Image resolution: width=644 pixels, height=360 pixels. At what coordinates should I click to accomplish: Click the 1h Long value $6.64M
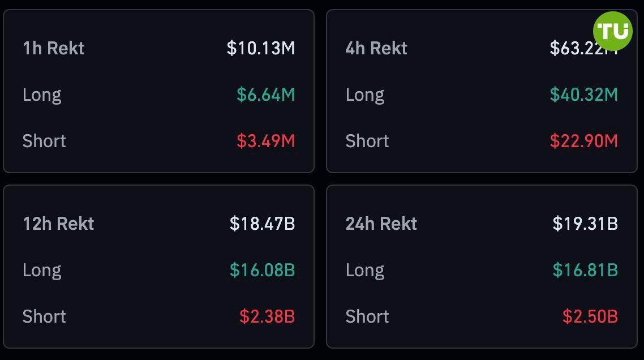[x=266, y=95]
